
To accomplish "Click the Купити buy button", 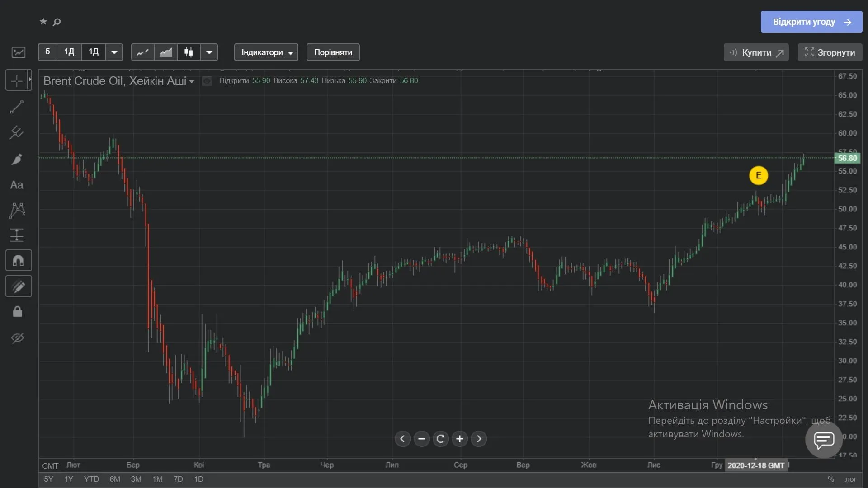I will (756, 52).
